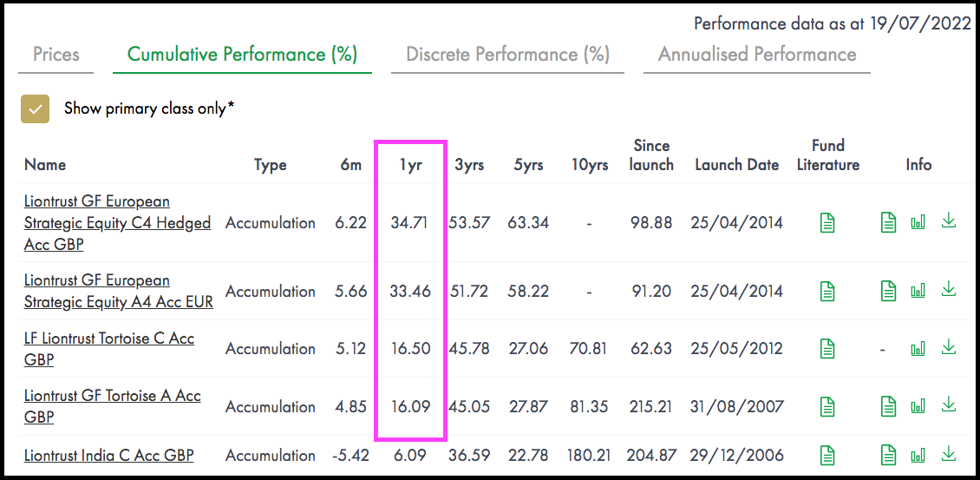Open LF Liontrust Tortoise C Acc GBP link
The image size is (980, 480).
[109, 349]
